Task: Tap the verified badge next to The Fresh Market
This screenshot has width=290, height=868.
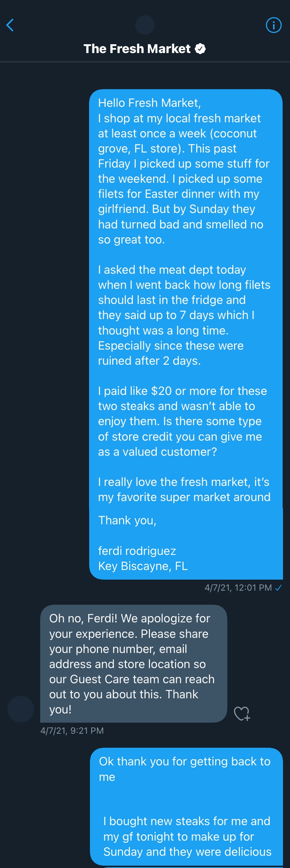Action: click(200, 49)
